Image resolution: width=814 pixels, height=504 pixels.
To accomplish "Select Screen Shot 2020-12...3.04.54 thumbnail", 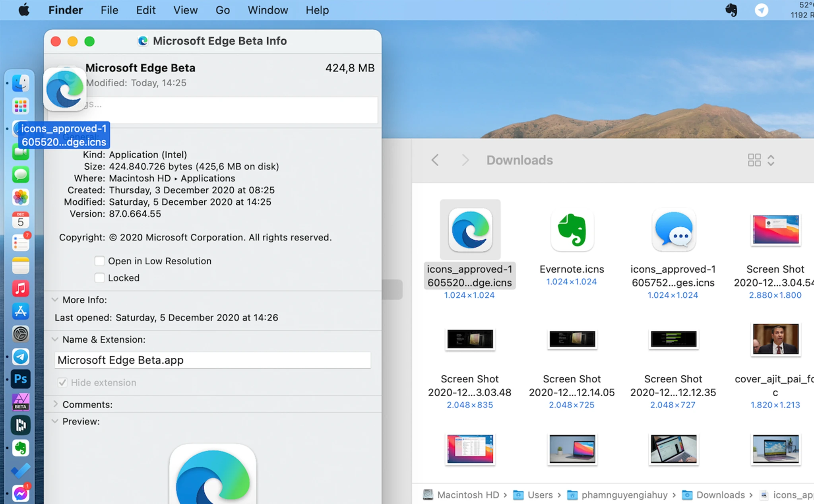I will click(775, 229).
